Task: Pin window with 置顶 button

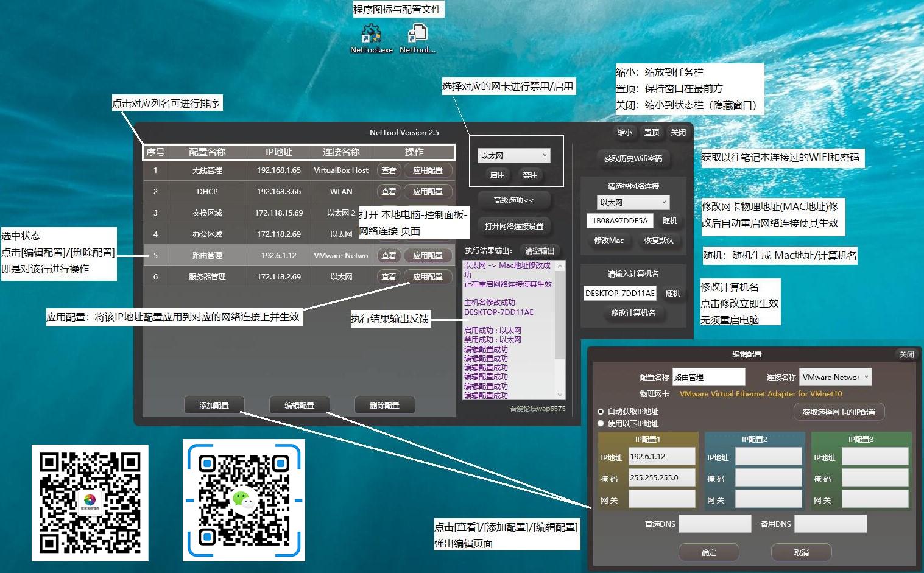Action: 652,133
